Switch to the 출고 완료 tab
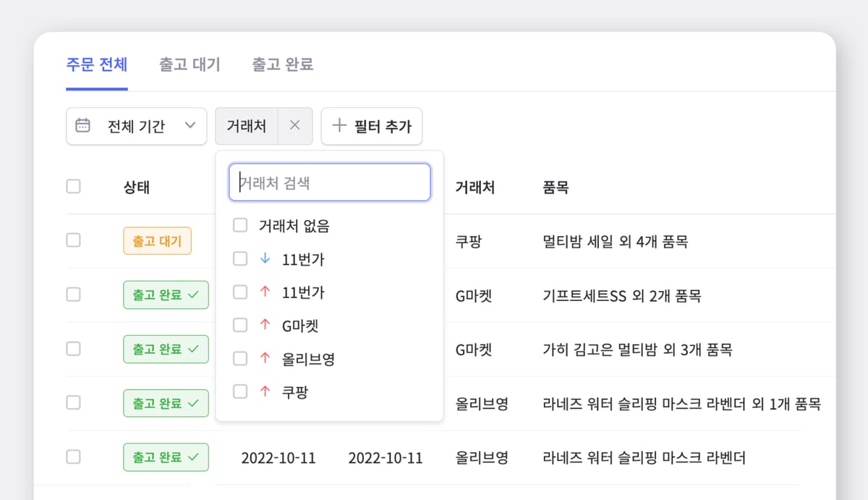 pos(282,64)
